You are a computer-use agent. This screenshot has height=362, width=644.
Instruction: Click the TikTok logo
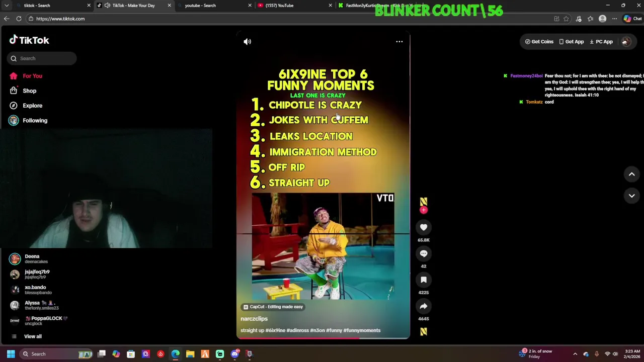click(29, 40)
